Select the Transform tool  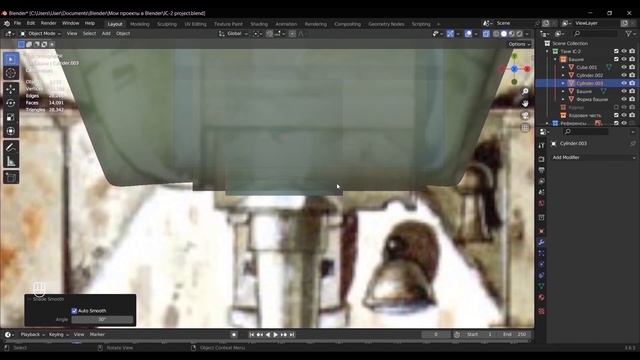click(11, 131)
